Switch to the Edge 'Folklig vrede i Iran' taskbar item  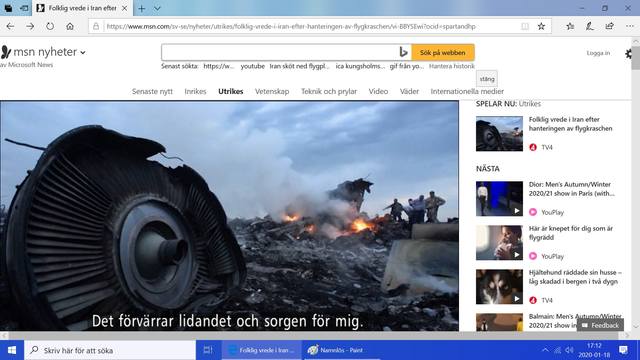[262, 350]
